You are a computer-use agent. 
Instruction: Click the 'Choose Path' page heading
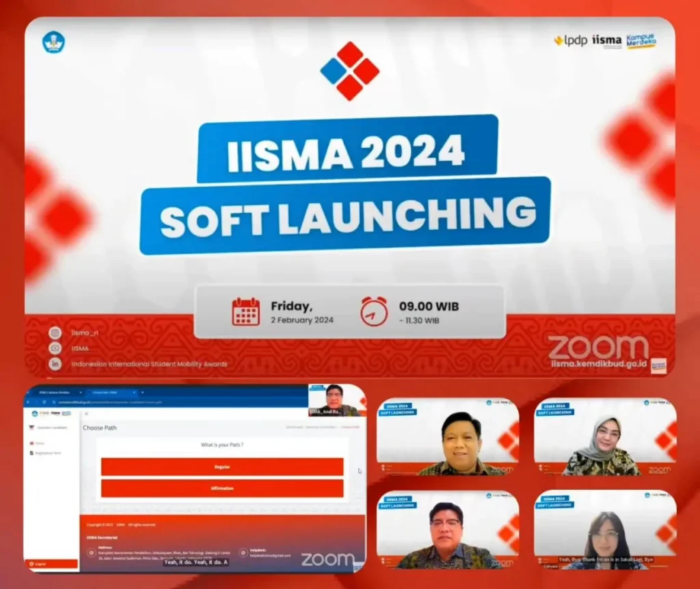(100, 428)
